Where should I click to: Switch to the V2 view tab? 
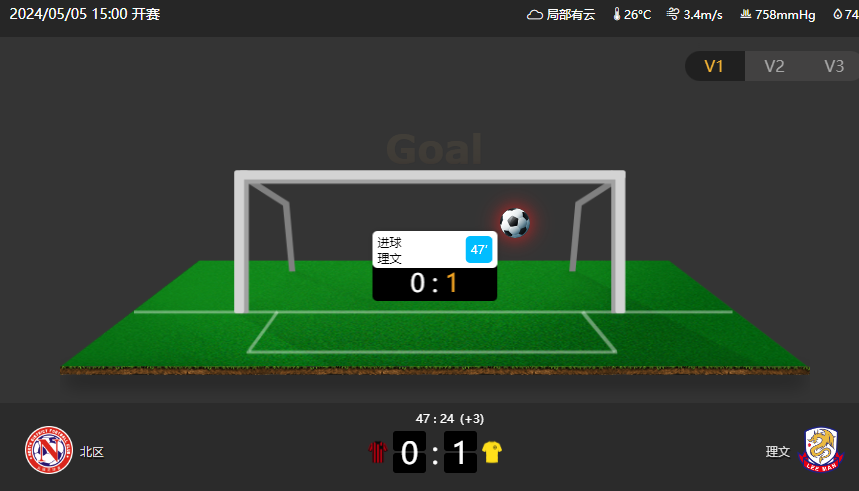[774, 66]
